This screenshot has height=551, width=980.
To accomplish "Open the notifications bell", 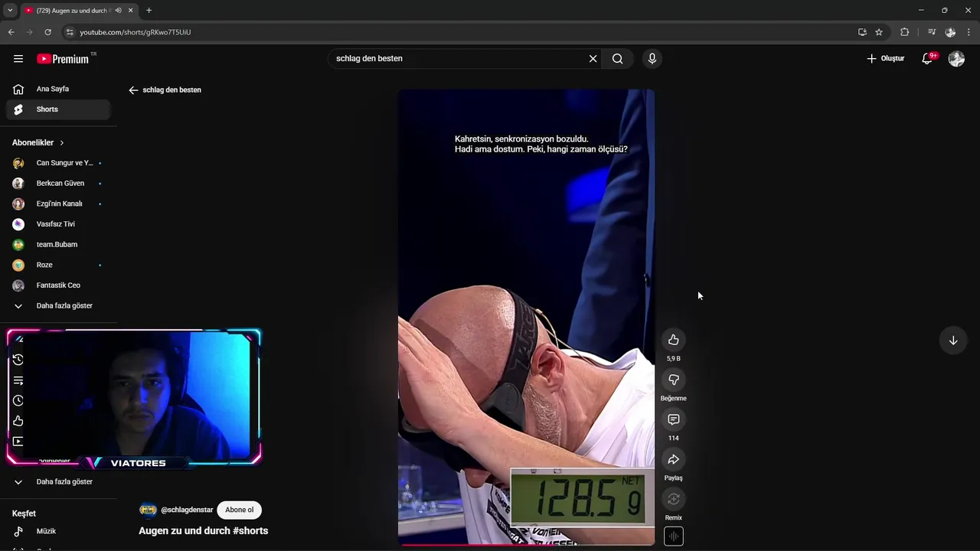I will tap(927, 59).
